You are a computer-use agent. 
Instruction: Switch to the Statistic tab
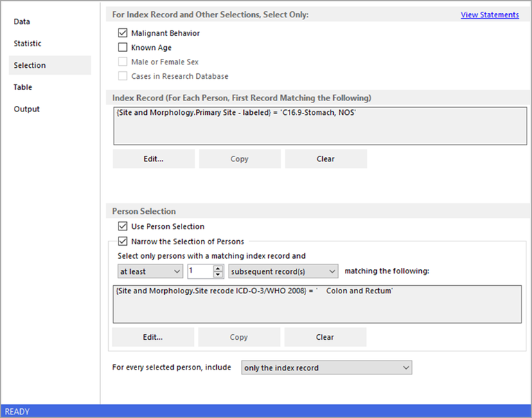(28, 44)
